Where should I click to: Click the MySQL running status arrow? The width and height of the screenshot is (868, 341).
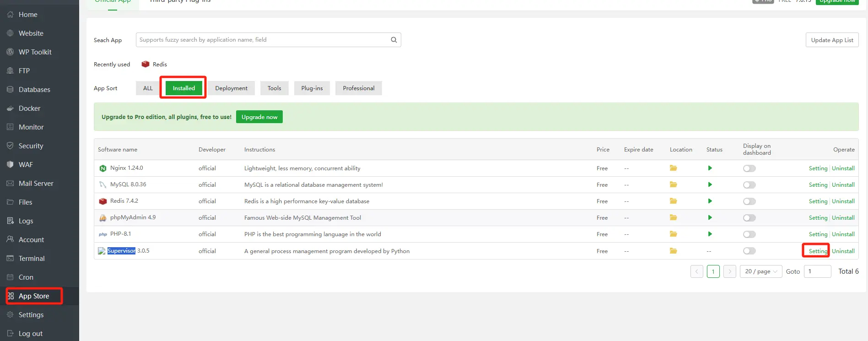(710, 184)
